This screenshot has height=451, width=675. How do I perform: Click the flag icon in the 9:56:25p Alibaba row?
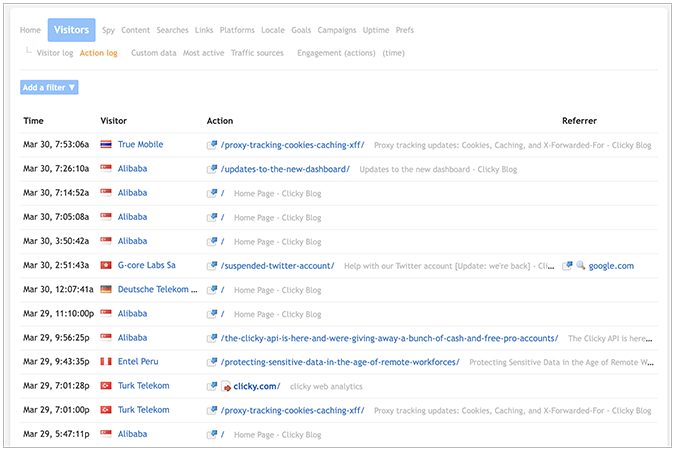click(106, 337)
